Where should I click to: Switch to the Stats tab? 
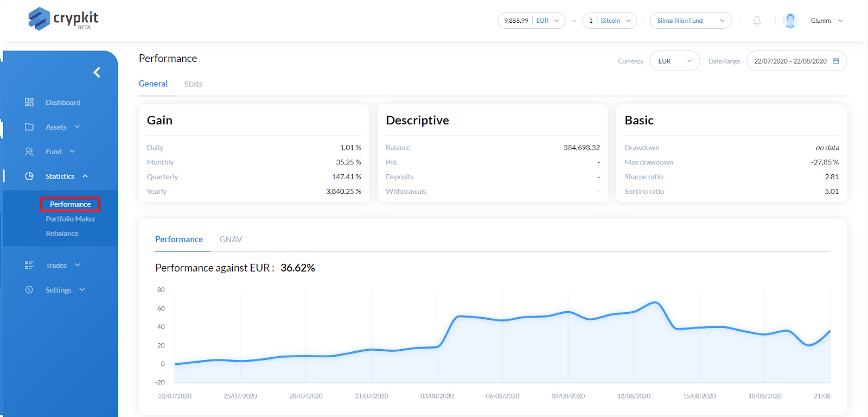[193, 84]
